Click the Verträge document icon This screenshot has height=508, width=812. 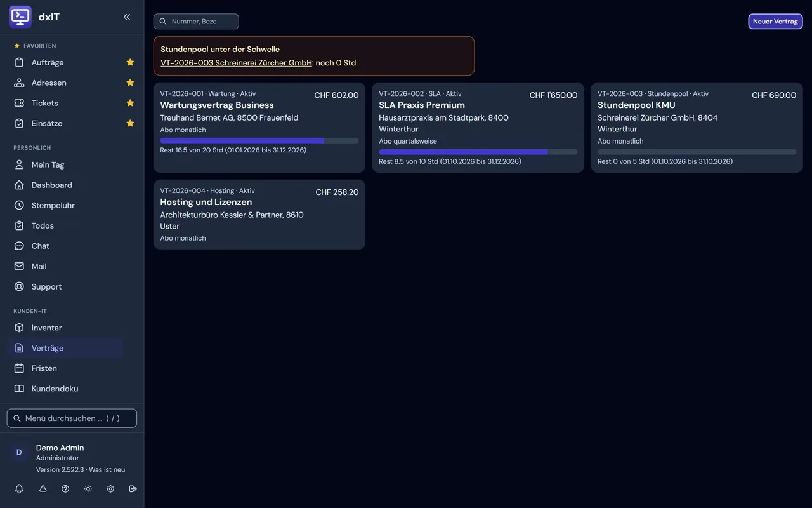[19, 348]
